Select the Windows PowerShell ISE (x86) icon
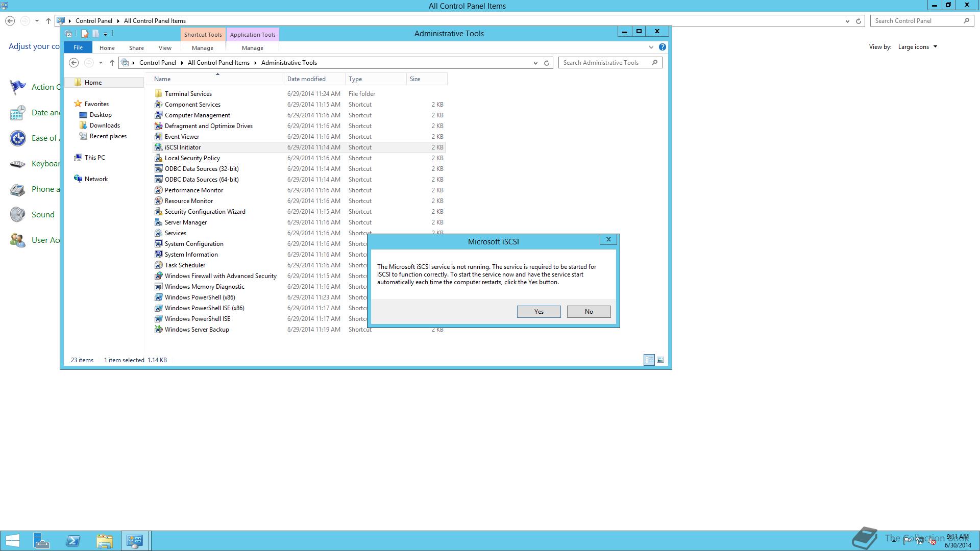 pyautogui.click(x=158, y=308)
